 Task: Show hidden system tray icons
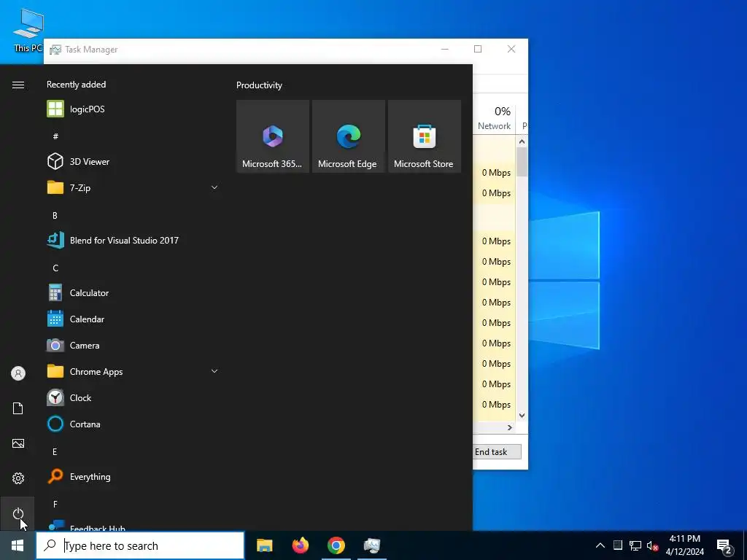pos(600,545)
